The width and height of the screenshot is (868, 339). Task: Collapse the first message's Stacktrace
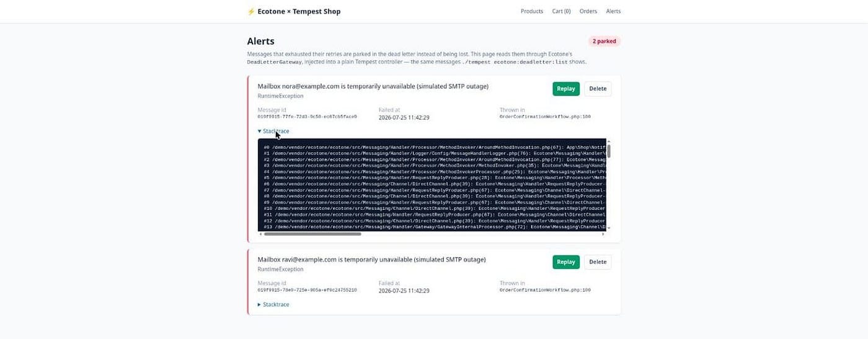click(273, 131)
